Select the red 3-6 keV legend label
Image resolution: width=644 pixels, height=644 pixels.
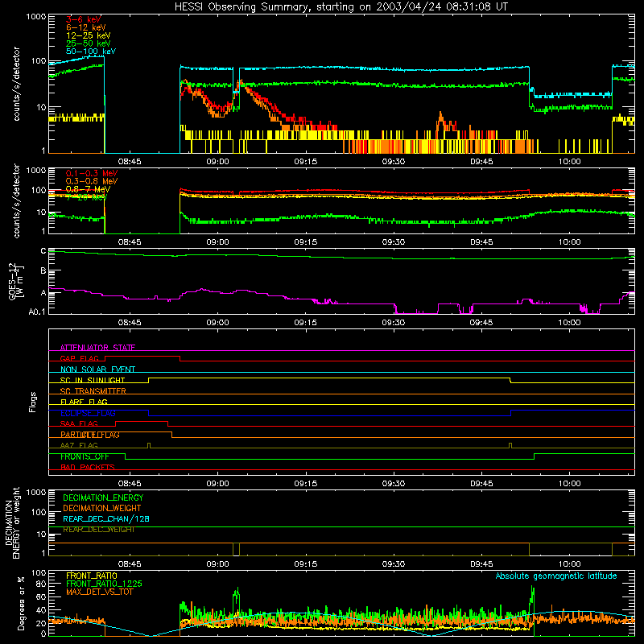click(x=83, y=19)
